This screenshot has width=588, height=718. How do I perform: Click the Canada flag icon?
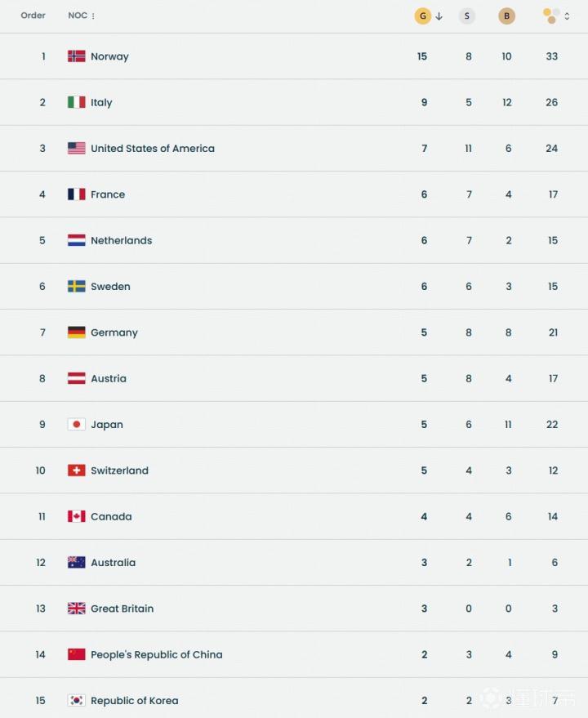pyautogui.click(x=77, y=516)
